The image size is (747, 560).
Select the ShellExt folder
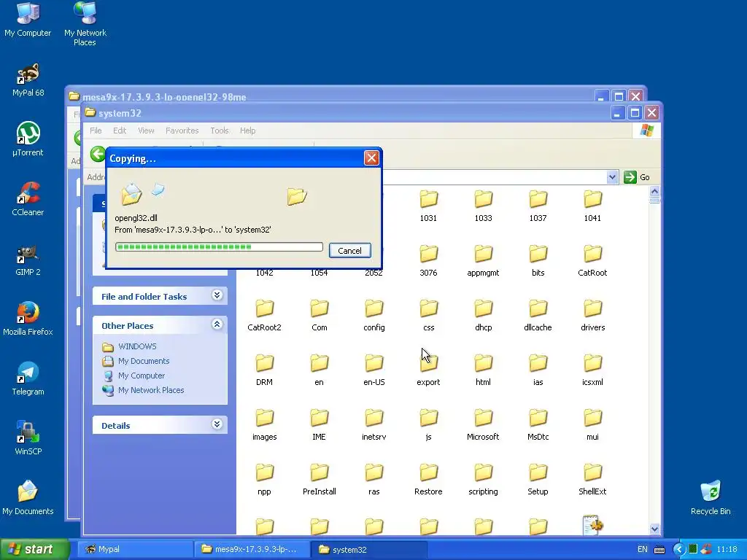coord(592,479)
